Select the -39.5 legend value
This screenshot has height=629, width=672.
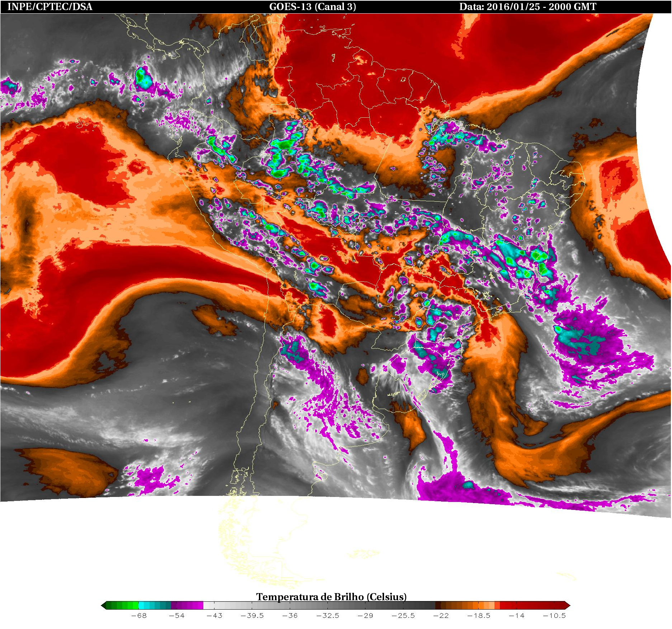252,616
